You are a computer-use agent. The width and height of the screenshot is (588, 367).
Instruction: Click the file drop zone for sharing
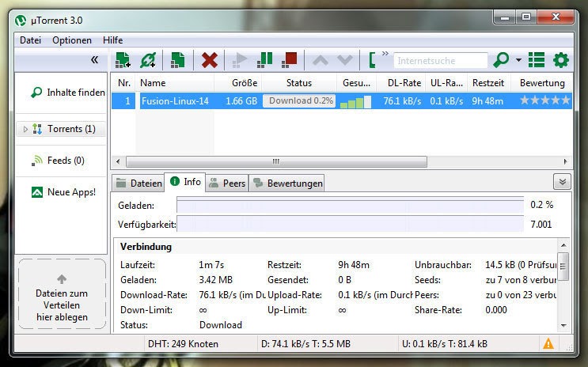(x=62, y=294)
